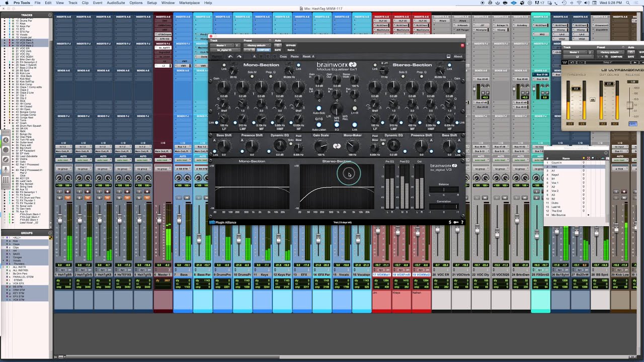Open the question mark help icon in plugin footer
This screenshot has width=644, height=362.
pyautogui.click(x=462, y=222)
